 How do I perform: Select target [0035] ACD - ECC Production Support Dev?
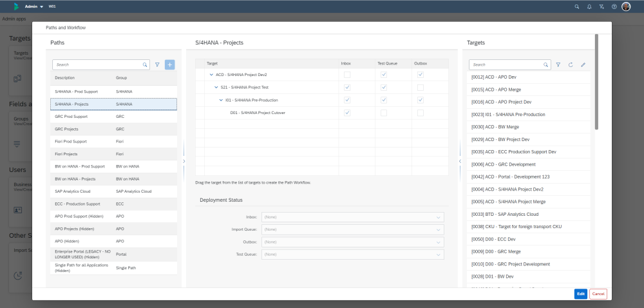pos(529,152)
